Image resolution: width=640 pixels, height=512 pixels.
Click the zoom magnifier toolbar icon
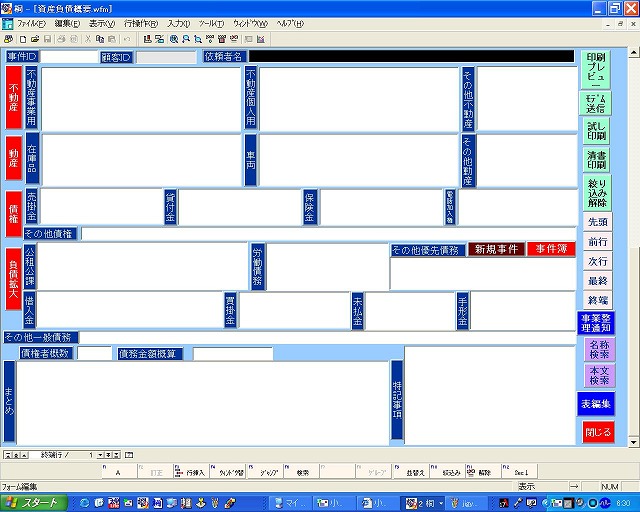(x=174, y=38)
